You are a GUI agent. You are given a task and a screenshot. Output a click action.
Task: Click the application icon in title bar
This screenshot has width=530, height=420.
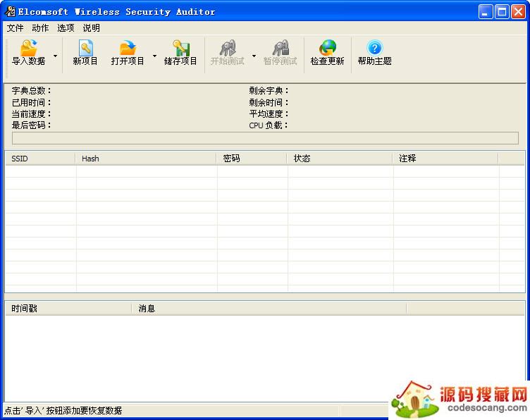pyautogui.click(x=10, y=11)
